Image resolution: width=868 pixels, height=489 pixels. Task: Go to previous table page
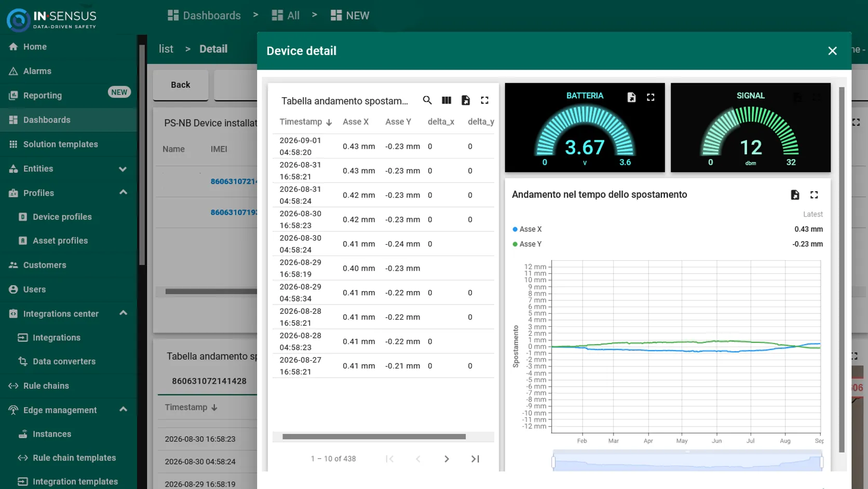coord(418,459)
